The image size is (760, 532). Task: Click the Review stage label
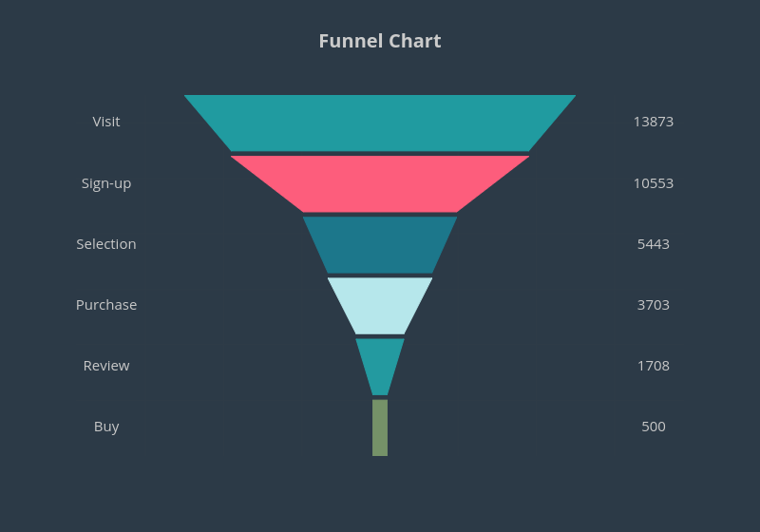click(106, 366)
